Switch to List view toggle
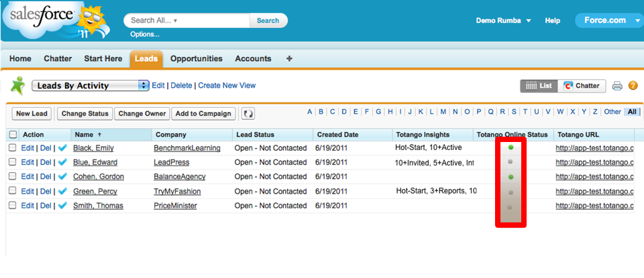Image resolution: width=644 pixels, height=278 pixels. (x=539, y=86)
